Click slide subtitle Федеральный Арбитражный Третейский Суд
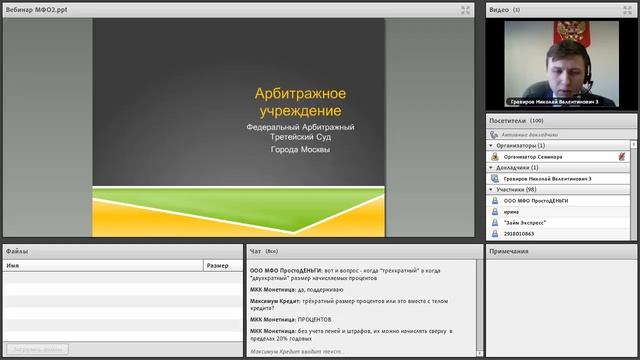 pyautogui.click(x=300, y=132)
